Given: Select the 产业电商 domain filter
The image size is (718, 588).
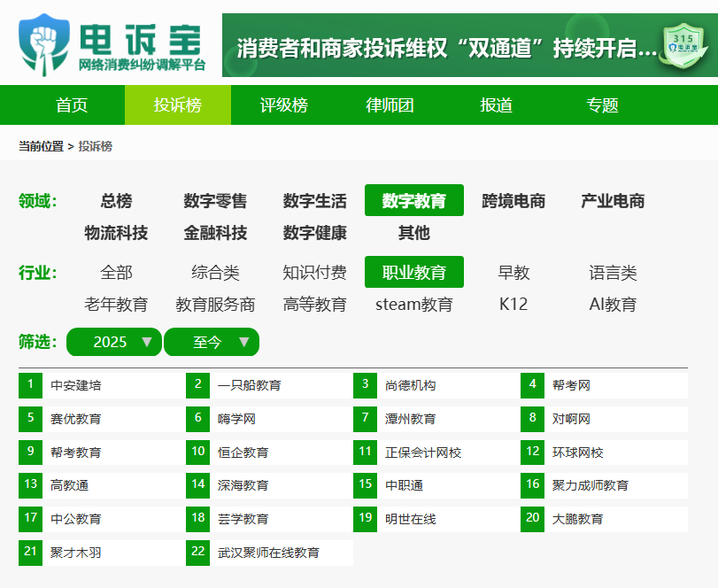Looking at the screenshot, I should [613, 201].
